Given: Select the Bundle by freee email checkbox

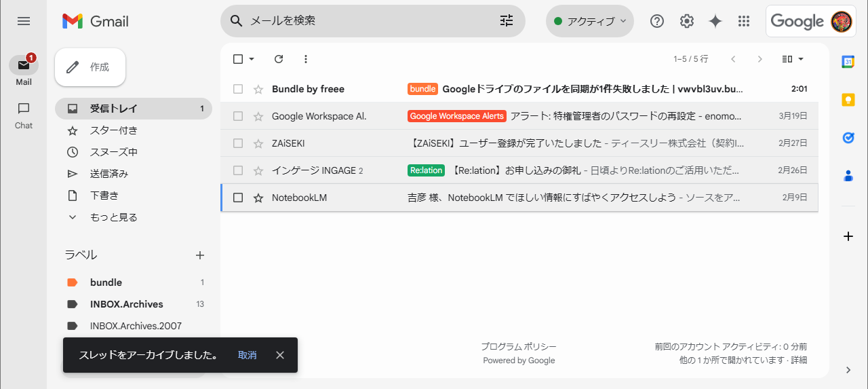Looking at the screenshot, I should 238,89.
